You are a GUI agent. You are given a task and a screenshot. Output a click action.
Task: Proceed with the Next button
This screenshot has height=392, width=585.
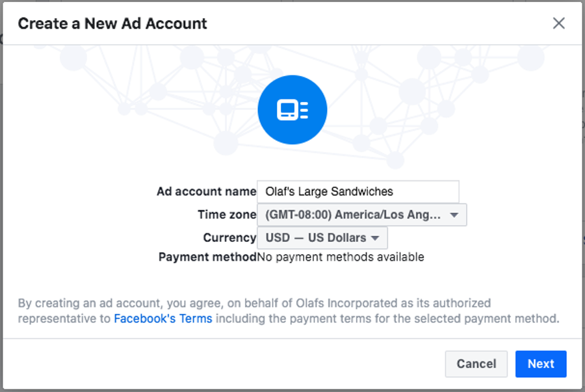point(541,363)
